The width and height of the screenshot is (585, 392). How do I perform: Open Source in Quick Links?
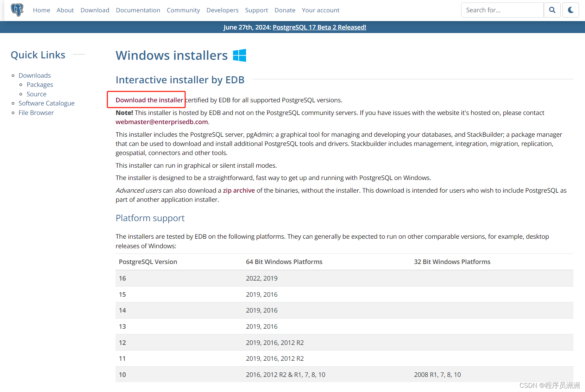pos(36,94)
